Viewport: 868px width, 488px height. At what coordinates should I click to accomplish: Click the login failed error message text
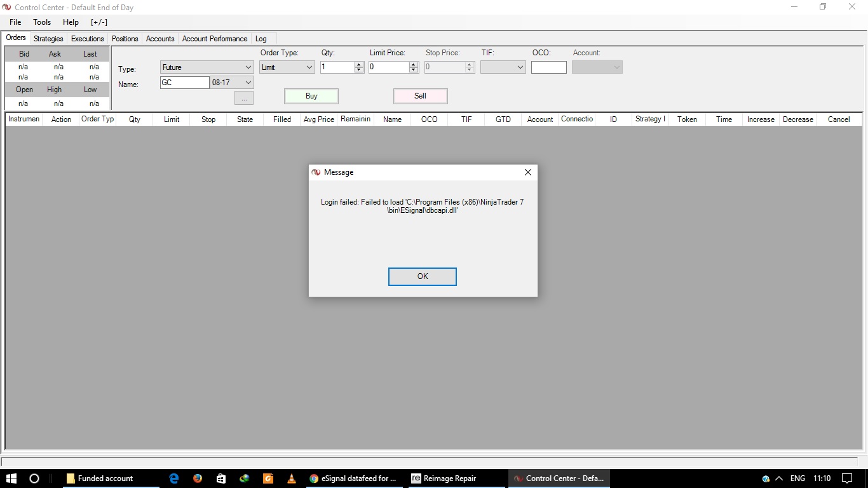423,206
